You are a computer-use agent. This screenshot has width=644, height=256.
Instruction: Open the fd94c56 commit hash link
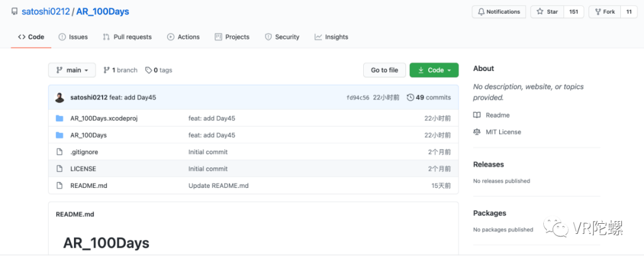(x=358, y=98)
